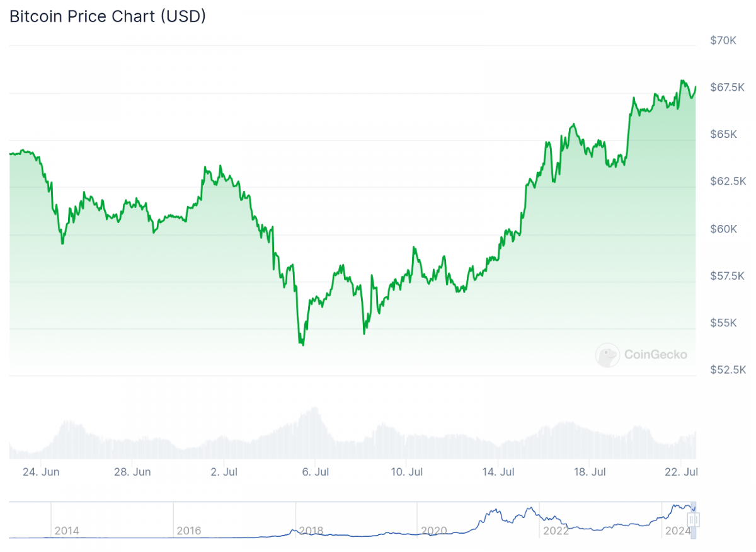Click the 18. Jul date axis label
The image size is (756, 552).
click(589, 471)
